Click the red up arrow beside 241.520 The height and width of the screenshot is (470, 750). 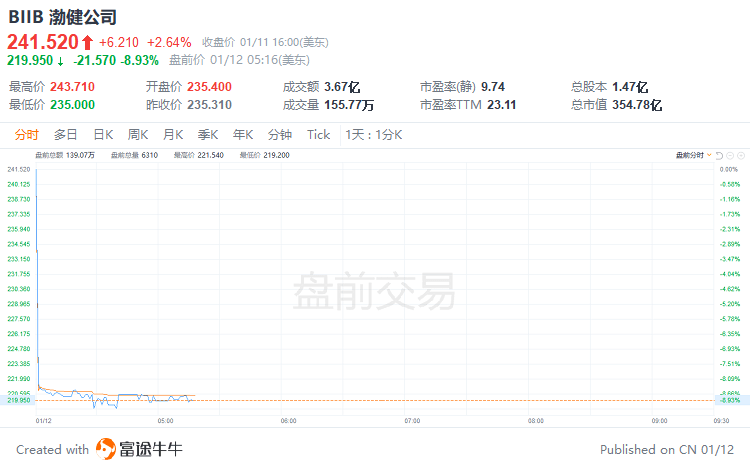click(87, 42)
